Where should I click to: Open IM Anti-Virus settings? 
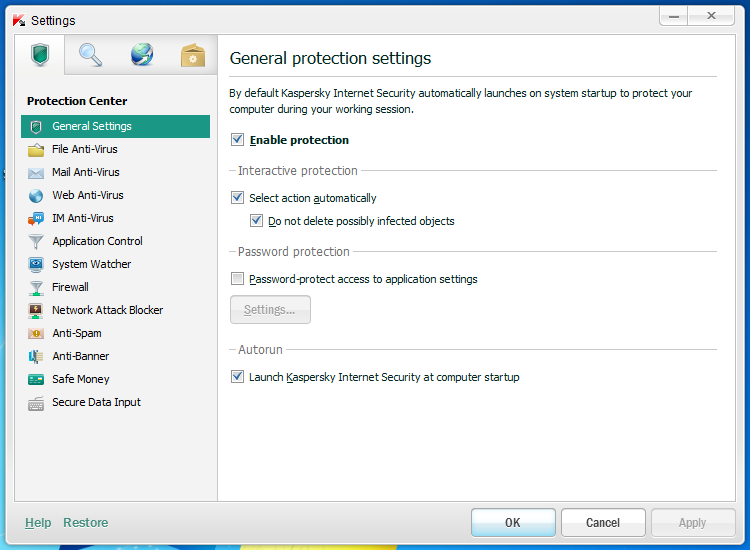point(115,218)
